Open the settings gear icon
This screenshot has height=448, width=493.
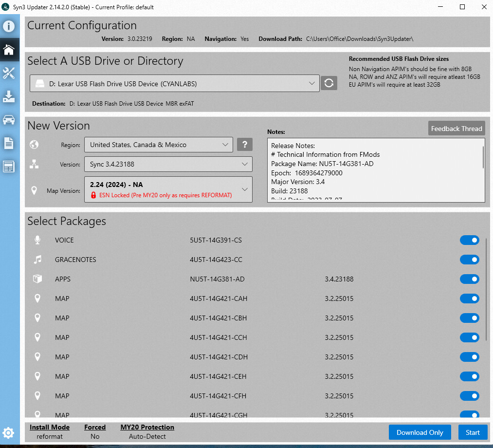(x=8, y=432)
